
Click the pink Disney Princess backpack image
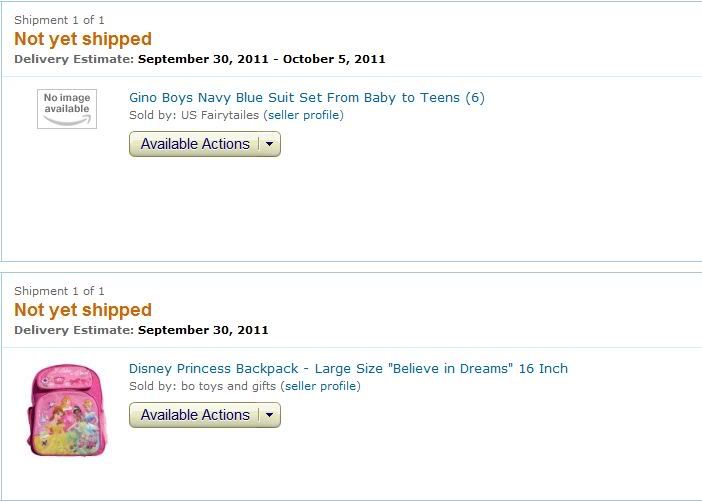[67, 410]
